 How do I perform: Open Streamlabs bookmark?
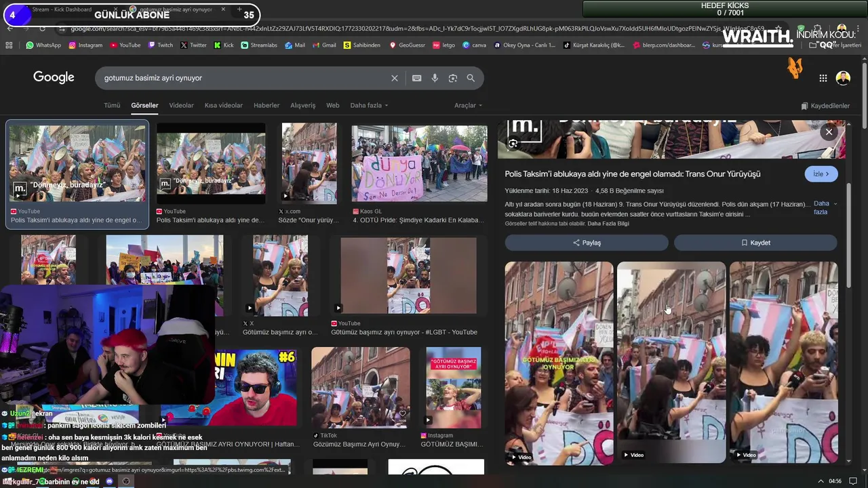[x=260, y=45]
